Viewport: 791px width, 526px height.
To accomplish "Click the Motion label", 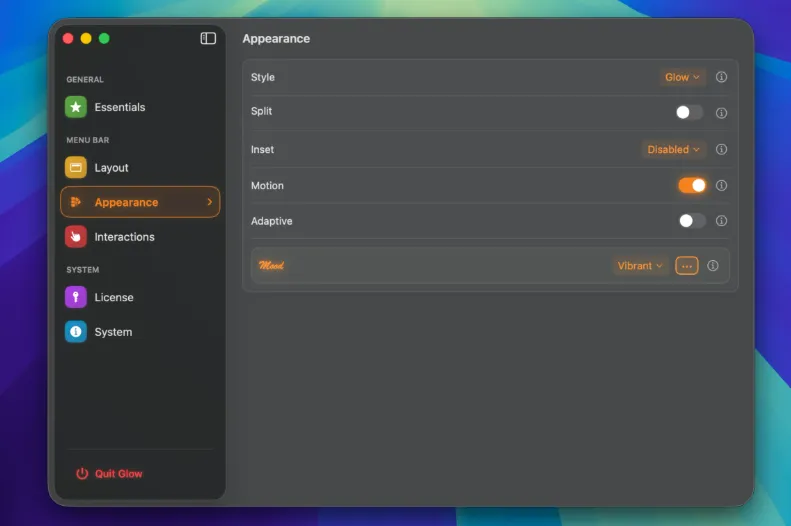I will click(267, 186).
